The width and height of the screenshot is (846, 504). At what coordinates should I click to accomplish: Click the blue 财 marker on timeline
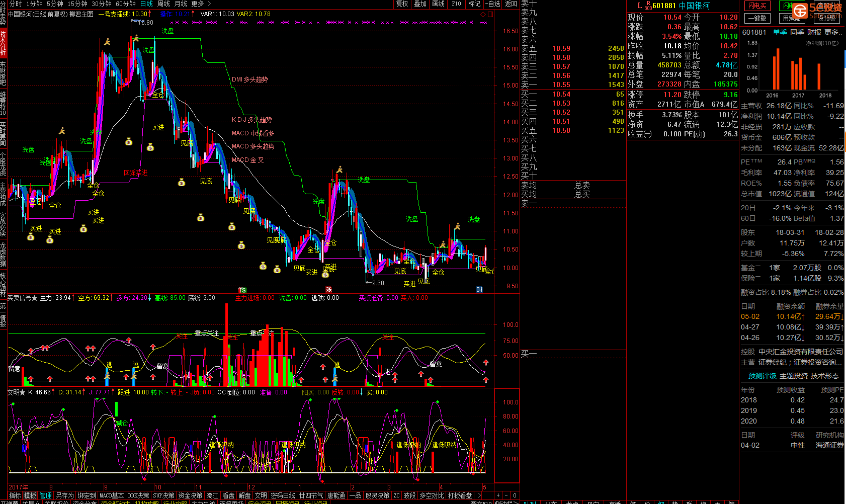coord(479,290)
